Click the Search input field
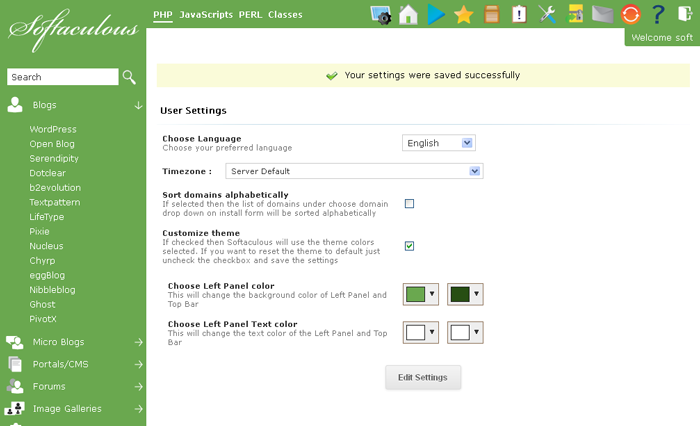Screen dimensions: 700x426 (62, 77)
